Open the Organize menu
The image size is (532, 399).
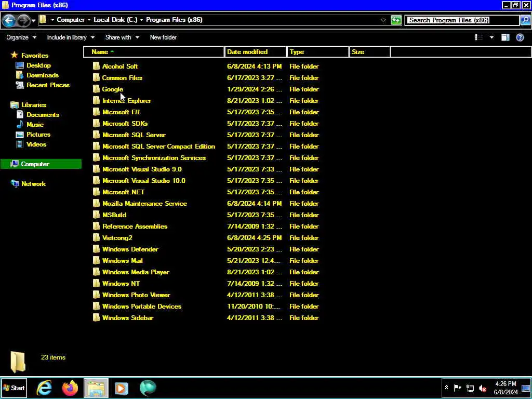pyautogui.click(x=21, y=37)
